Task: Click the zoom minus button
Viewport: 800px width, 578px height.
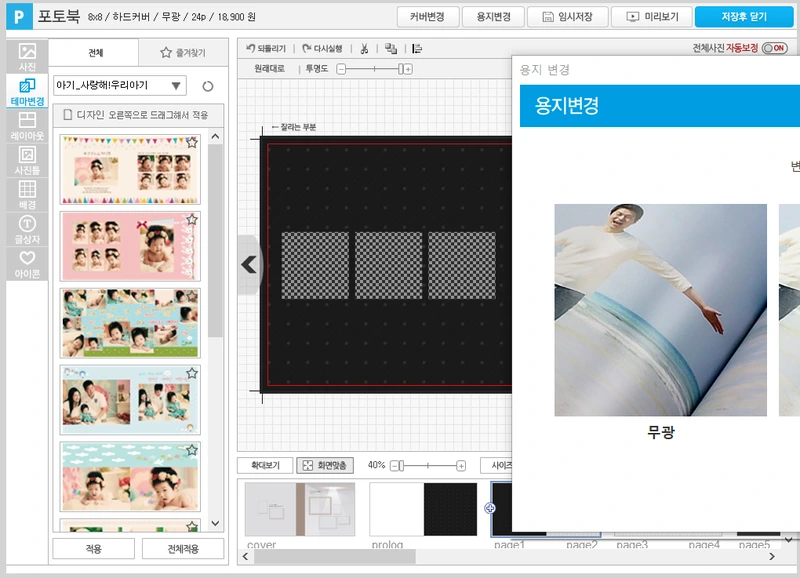Action: tap(394, 466)
